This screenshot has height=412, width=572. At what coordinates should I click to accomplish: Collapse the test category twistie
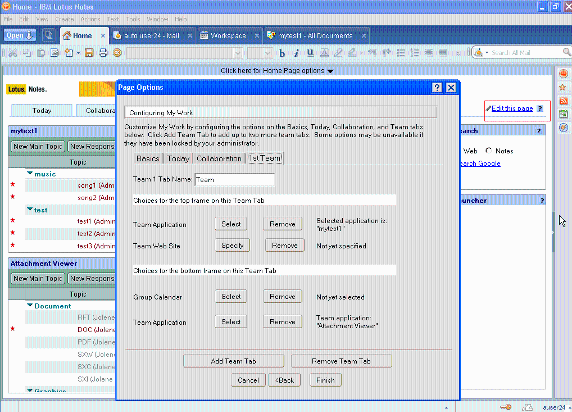pos(30,209)
